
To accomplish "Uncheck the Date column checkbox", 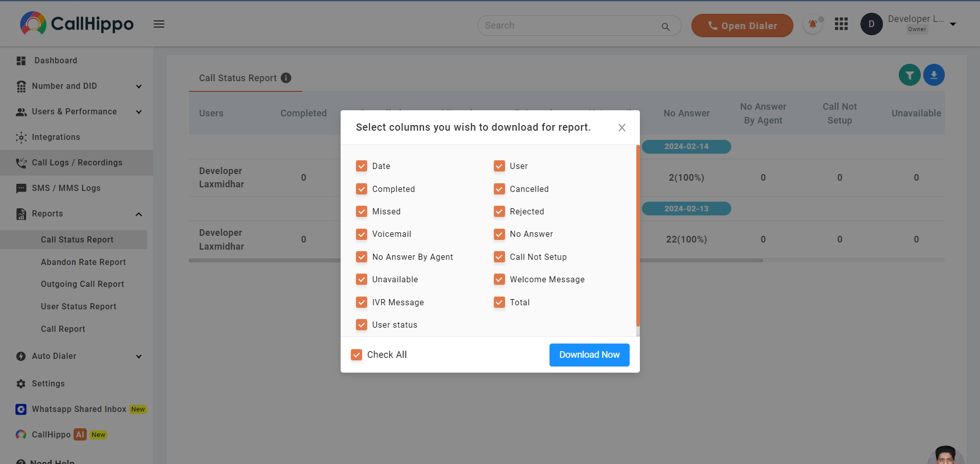I will (x=362, y=166).
